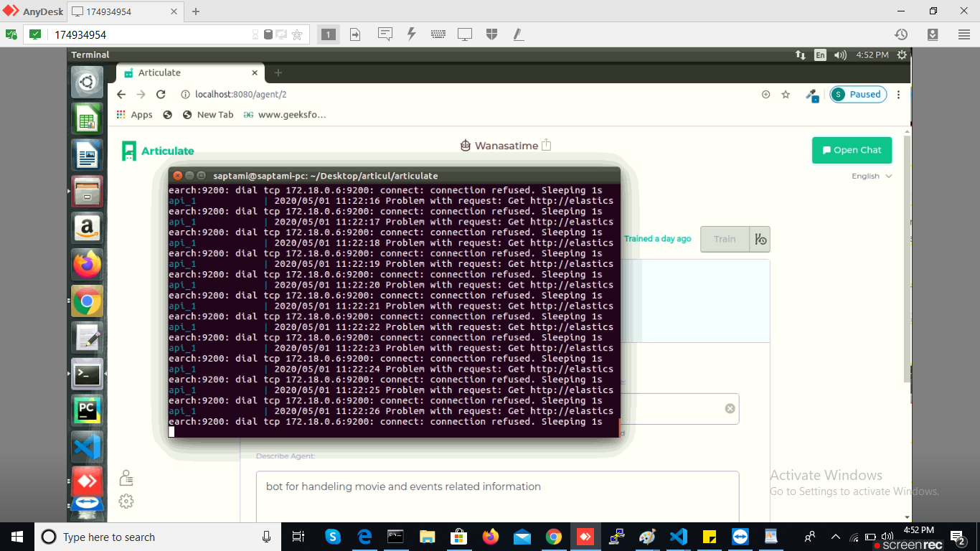This screenshot has height=551, width=980.
Task: Click the Train button
Action: pyautogui.click(x=725, y=239)
